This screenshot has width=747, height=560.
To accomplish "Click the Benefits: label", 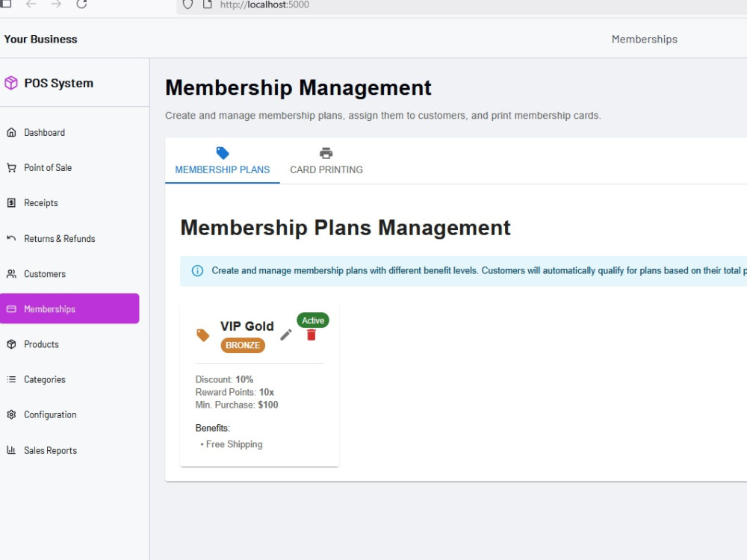I will tap(212, 428).
